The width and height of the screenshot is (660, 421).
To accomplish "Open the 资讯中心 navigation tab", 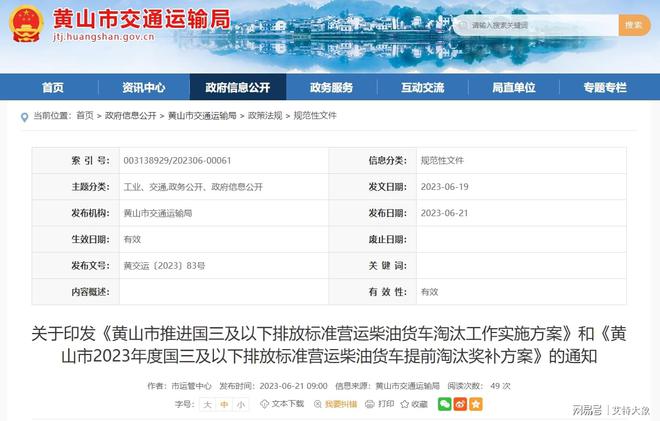I will [144, 87].
